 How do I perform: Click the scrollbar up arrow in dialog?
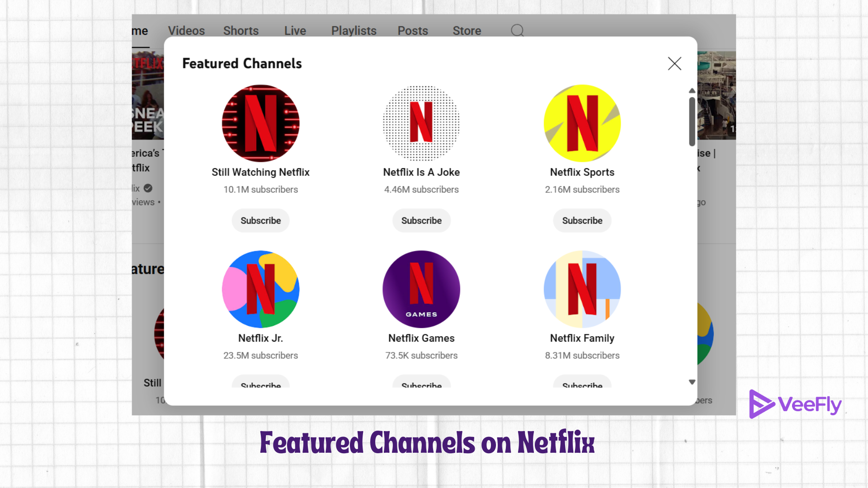point(692,91)
